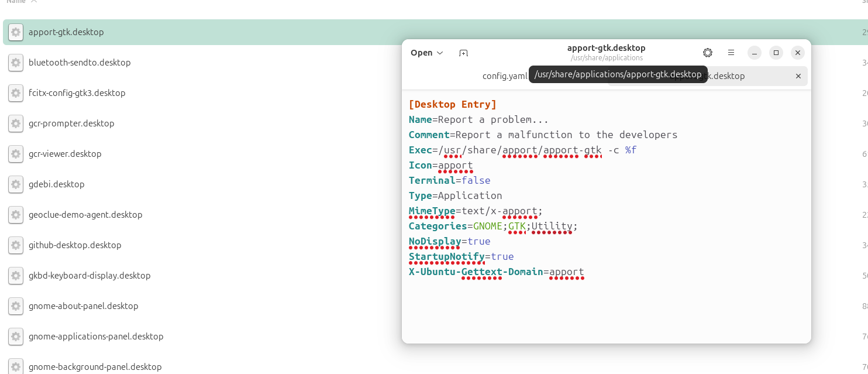The image size is (868, 374).
Task: Click gear icon of gcr-prompter.desktop file
Action: tap(16, 123)
